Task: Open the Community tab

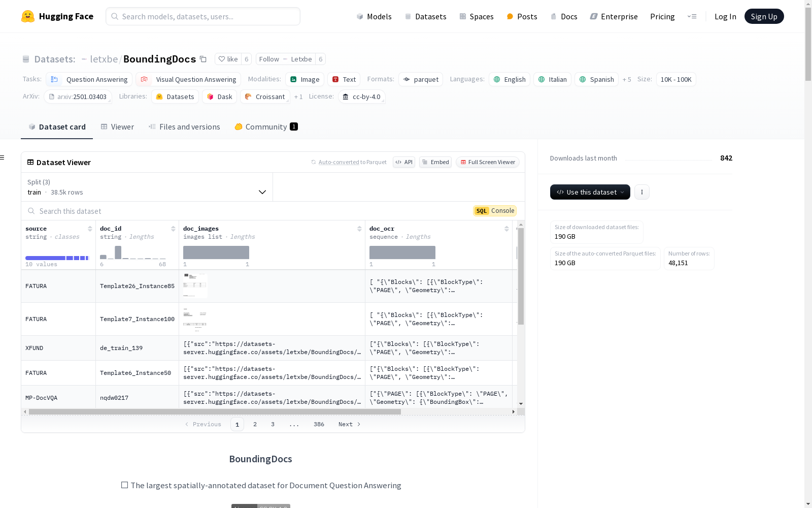Action: 266,127
